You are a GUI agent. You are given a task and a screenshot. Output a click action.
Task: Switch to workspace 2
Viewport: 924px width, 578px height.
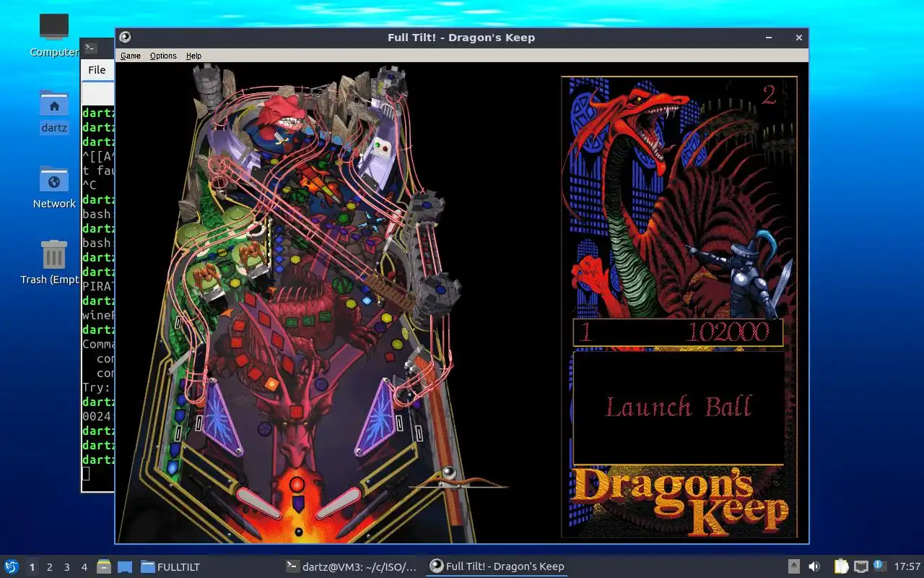click(x=49, y=567)
